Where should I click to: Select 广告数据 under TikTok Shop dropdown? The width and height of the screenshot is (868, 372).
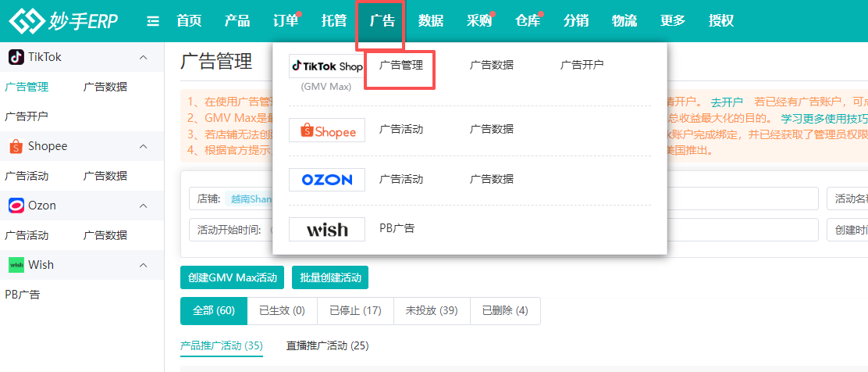pyautogui.click(x=492, y=66)
